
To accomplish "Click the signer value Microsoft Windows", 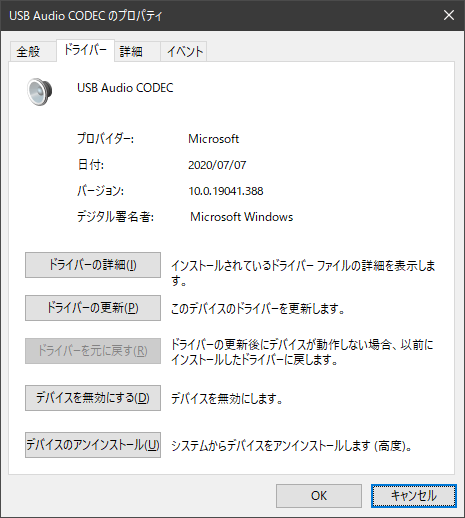I will (x=242, y=217).
